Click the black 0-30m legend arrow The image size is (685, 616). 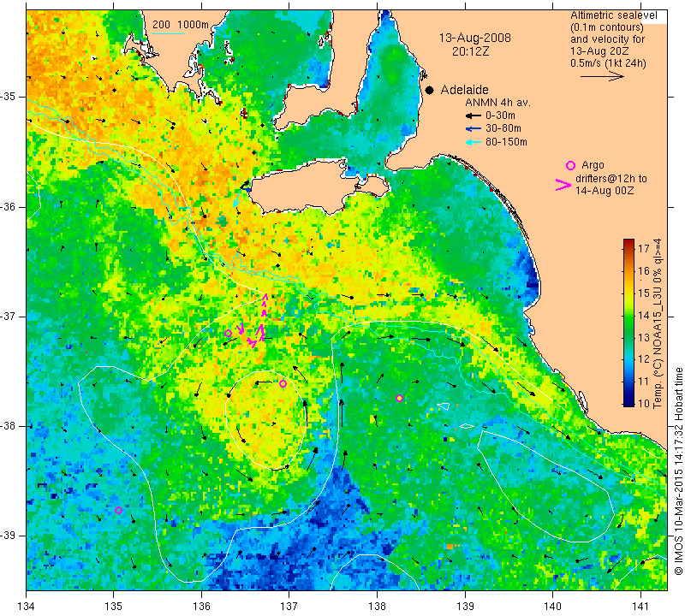(474, 115)
